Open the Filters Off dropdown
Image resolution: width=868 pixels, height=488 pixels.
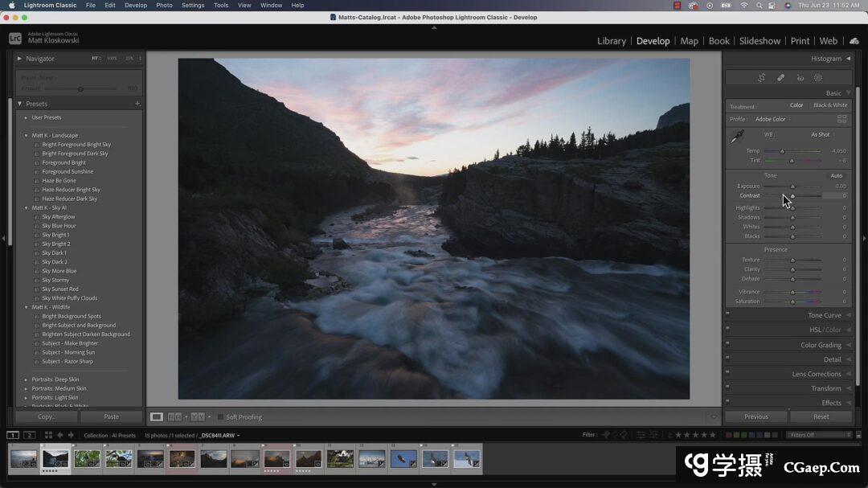818,435
